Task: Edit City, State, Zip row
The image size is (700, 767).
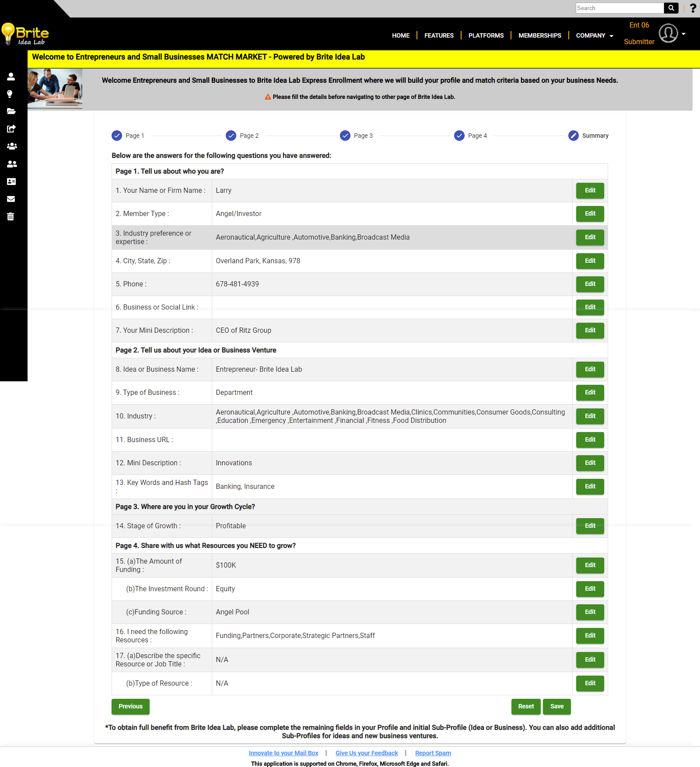Action: [590, 261]
